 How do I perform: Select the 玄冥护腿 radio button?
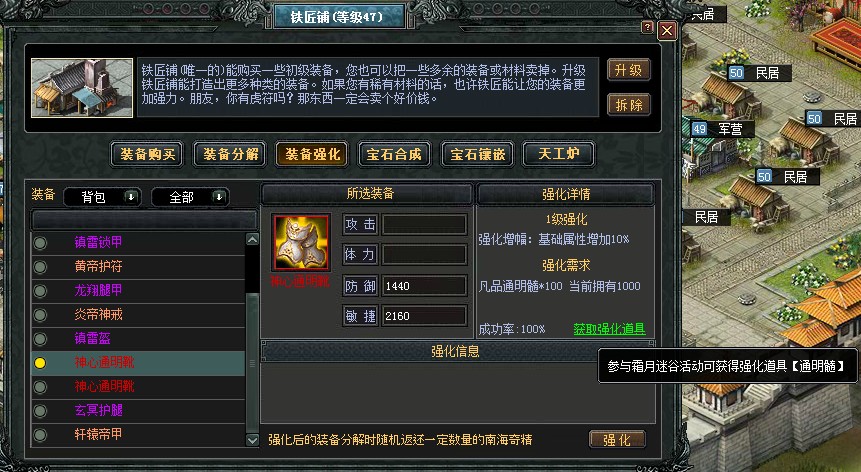[40, 411]
